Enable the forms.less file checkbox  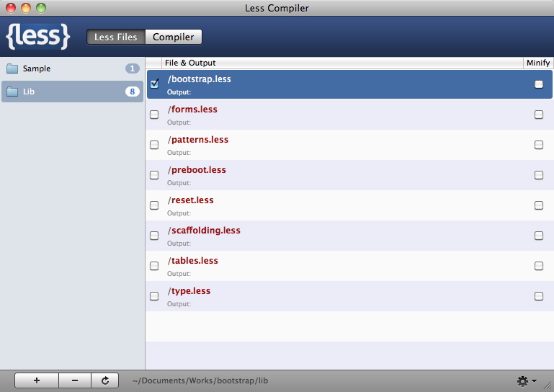click(x=154, y=115)
